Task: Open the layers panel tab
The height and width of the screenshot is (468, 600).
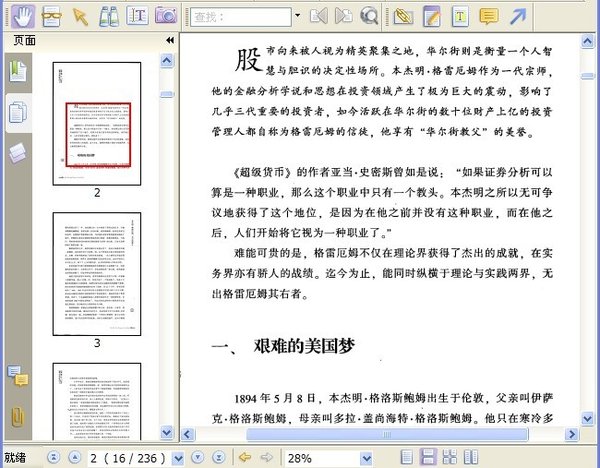Action: (17, 153)
